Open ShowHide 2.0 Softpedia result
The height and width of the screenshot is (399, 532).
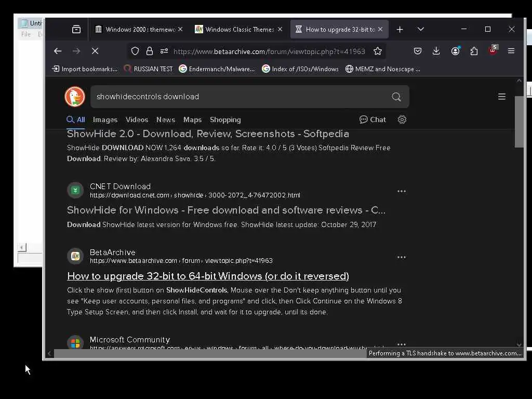pos(208,134)
